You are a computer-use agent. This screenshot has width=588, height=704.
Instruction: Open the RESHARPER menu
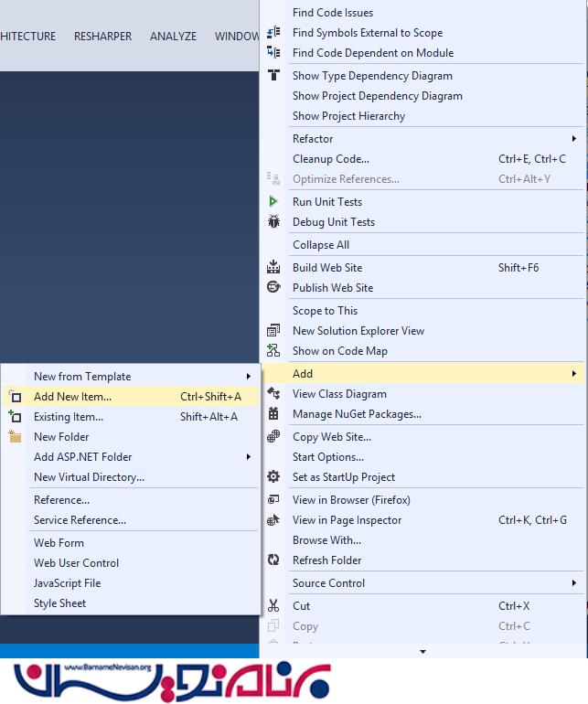point(102,37)
